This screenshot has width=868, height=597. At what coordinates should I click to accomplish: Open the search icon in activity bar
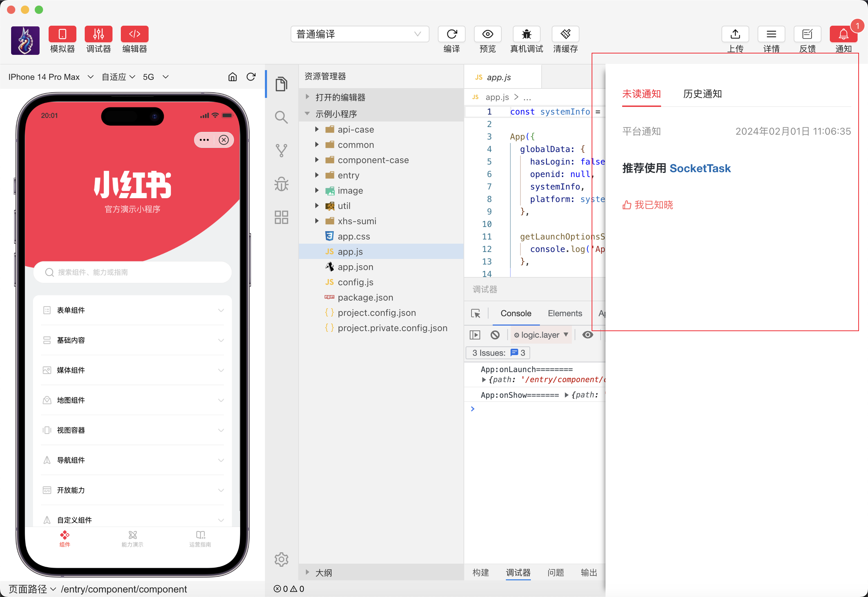[x=281, y=117]
